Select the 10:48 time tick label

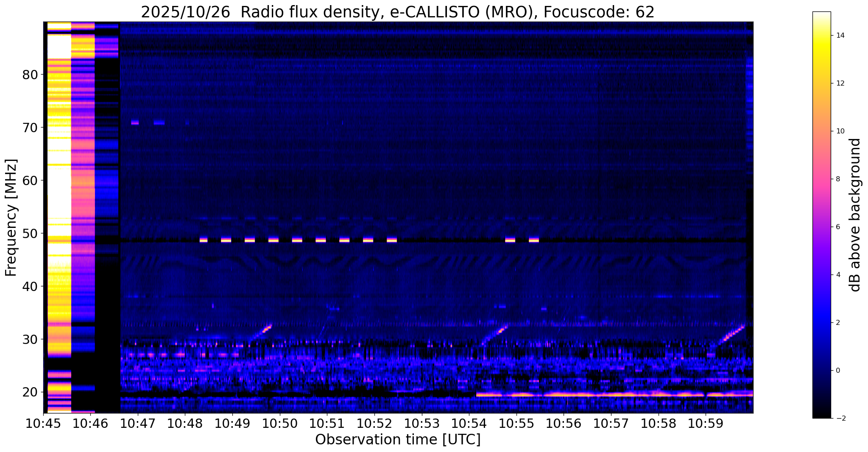tap(185, 424)
